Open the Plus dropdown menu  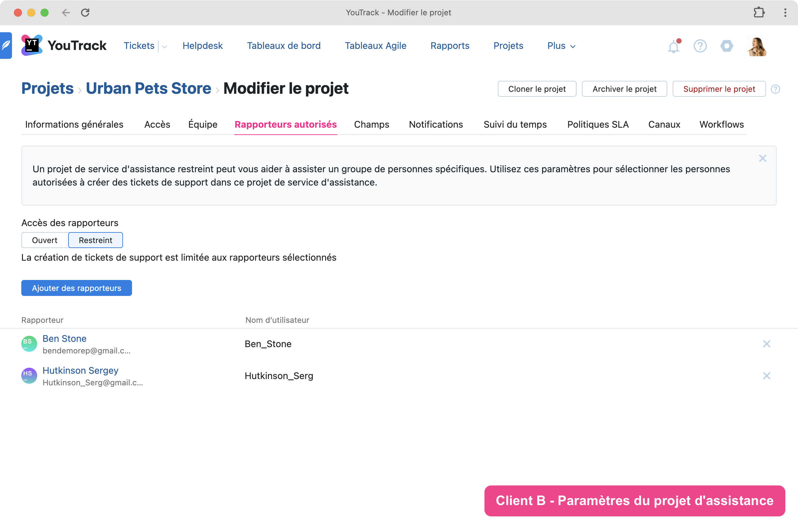pyautogui.click(x=561, y=46)
